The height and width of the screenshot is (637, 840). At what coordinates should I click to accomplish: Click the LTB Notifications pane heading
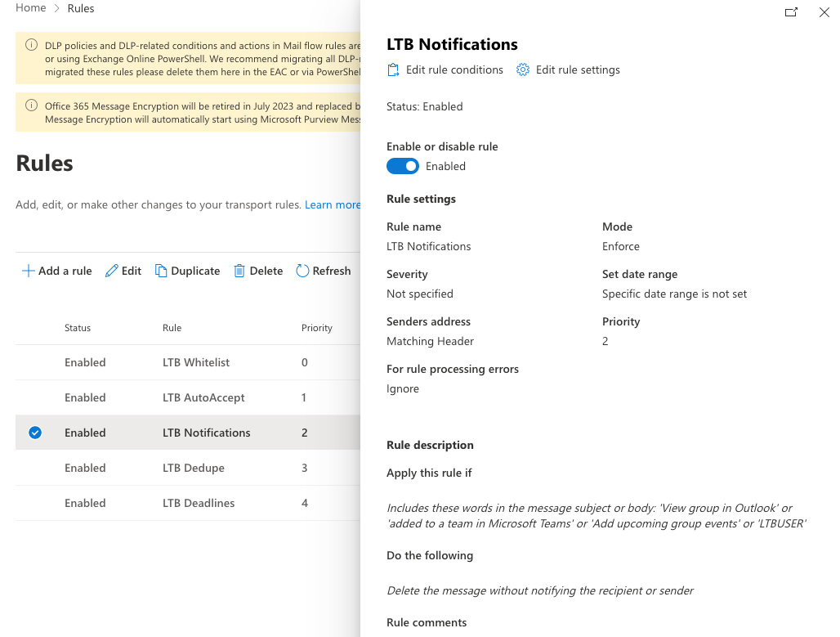click(x=452, y=44)
